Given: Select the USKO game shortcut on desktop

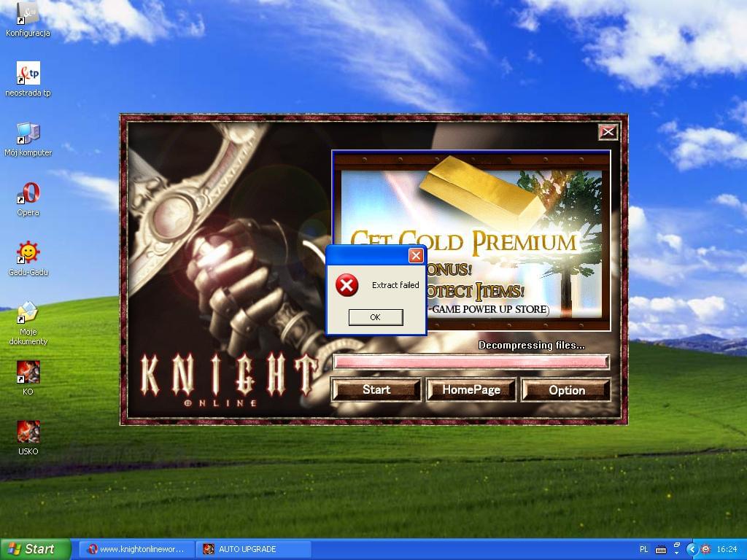Looking at the screenshot, I should coord(28,438).
